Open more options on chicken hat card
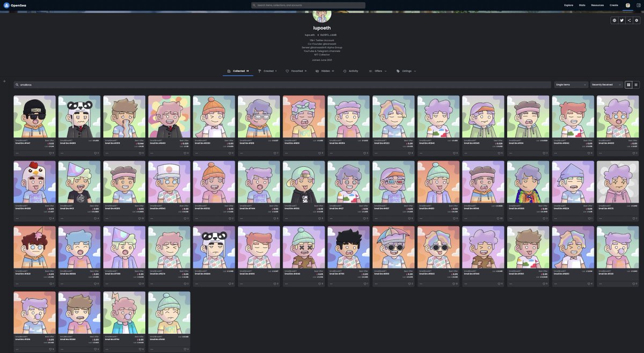The width and height of the screenshot is (644, 353). coord(17,218)
